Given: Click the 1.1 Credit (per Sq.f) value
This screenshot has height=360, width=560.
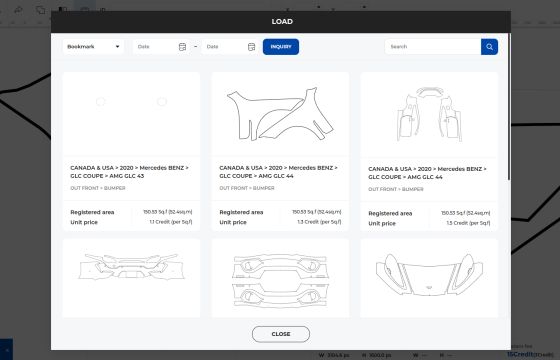Looking at the screenshot, I should tap(171, 222).
